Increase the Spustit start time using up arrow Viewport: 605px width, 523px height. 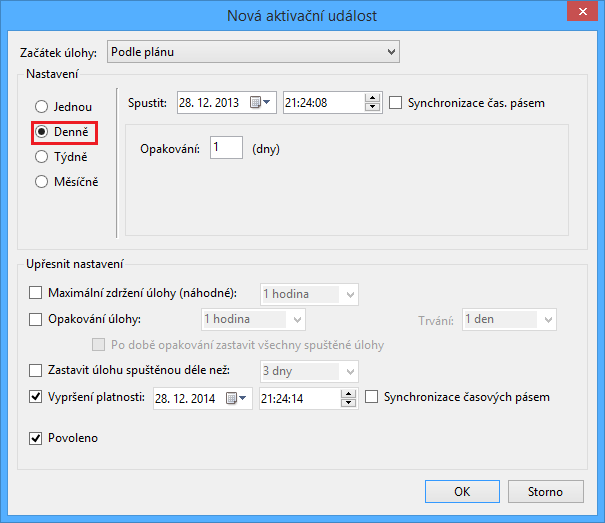coord(373,98)
